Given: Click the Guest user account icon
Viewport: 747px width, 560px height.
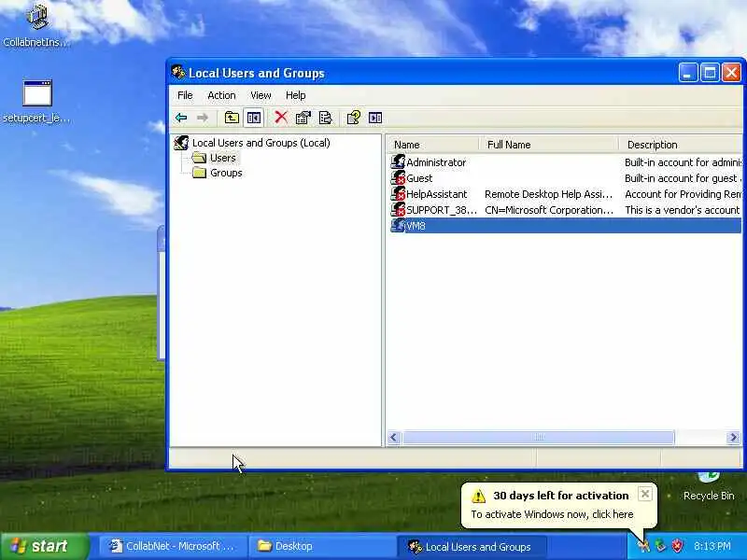Looking at the screenshot, I should pos(398,177).
